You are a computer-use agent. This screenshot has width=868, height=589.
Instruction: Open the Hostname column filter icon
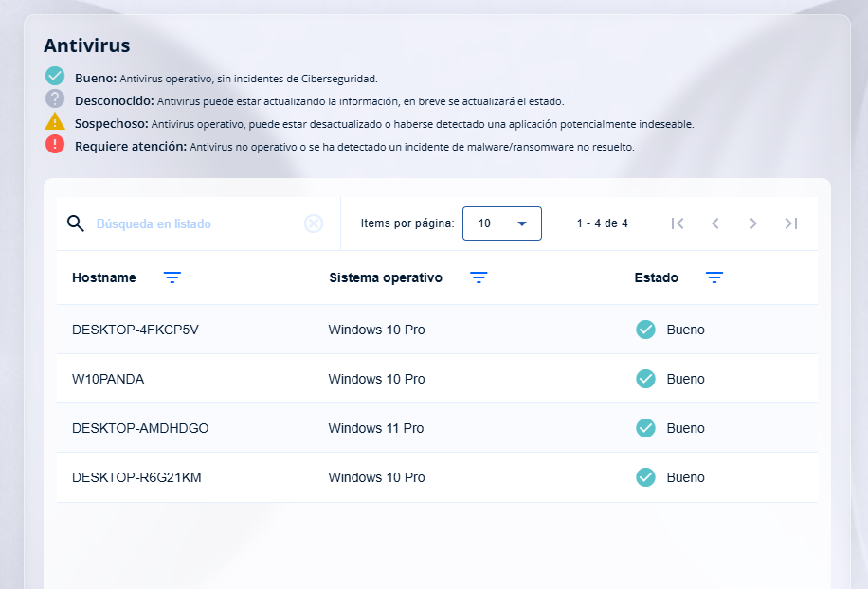tap(172, 277)
